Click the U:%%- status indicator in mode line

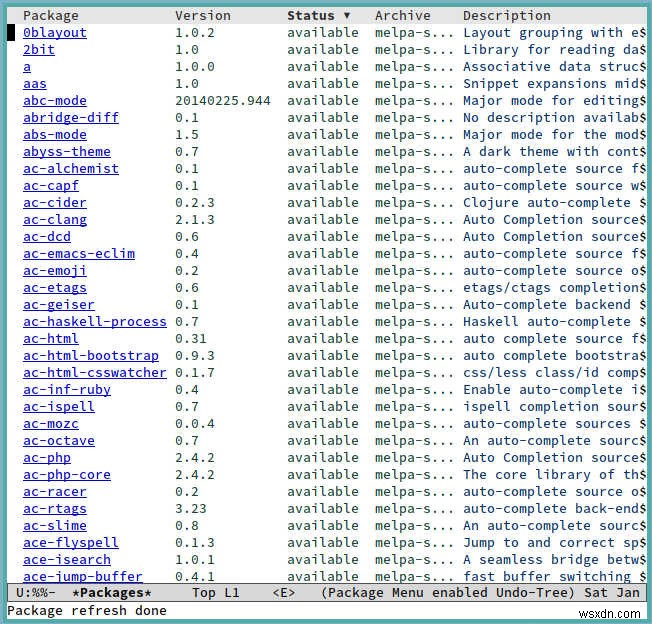click(35, 593)
